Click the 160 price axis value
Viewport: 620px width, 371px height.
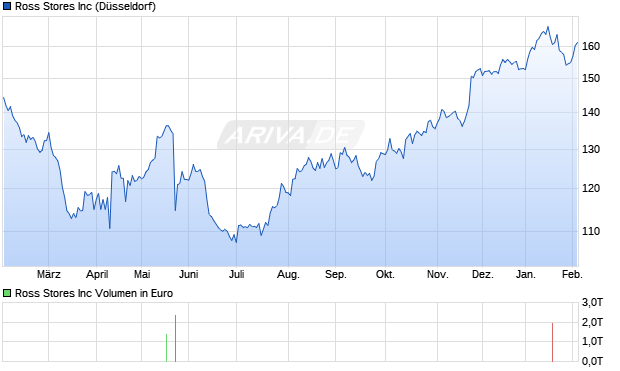click(591, 46)
